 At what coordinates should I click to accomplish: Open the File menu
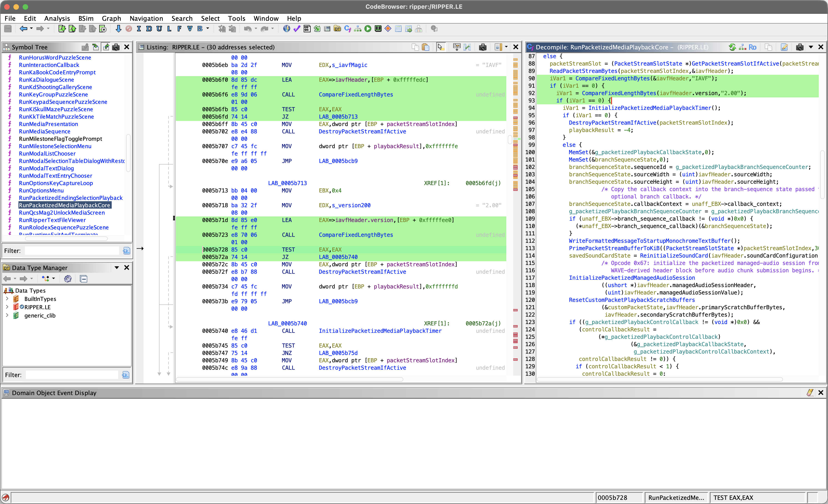click(10, 18)
